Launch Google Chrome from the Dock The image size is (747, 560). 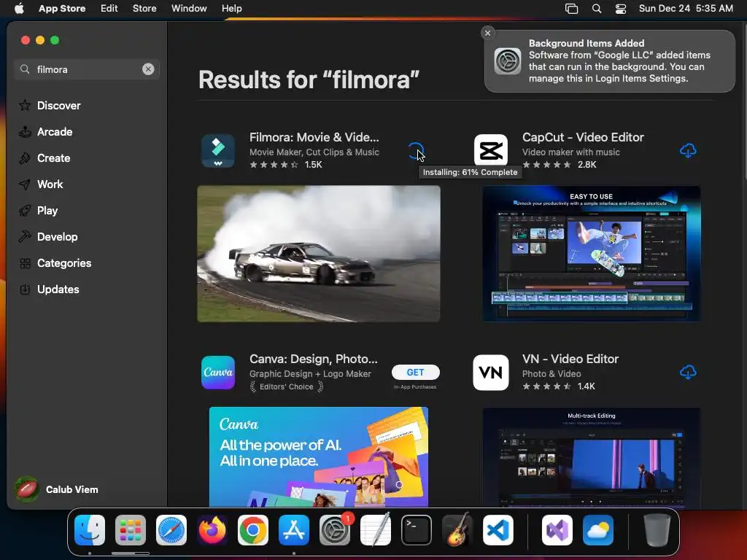pos(253,529)
